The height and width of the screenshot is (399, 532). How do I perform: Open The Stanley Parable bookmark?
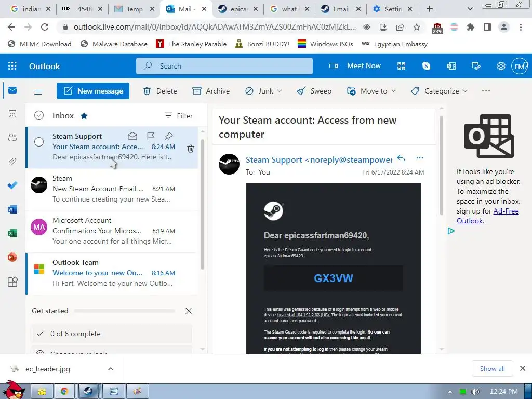(191, 44)
